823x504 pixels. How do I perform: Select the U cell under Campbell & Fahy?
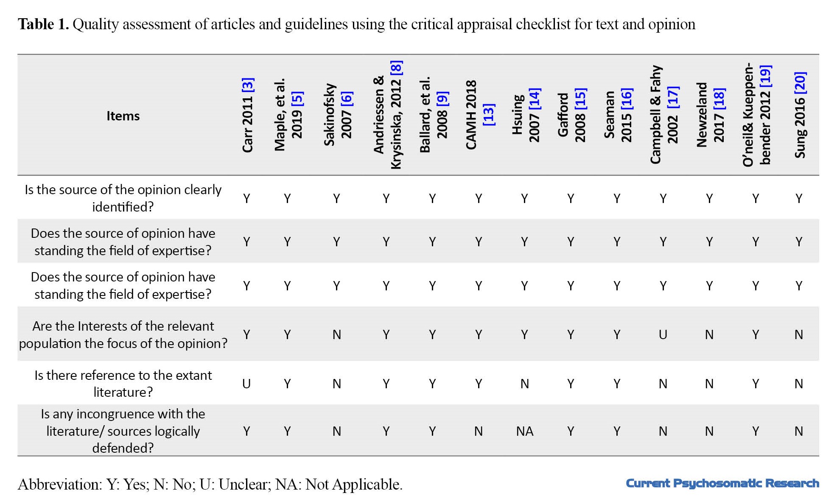(663, 335)
